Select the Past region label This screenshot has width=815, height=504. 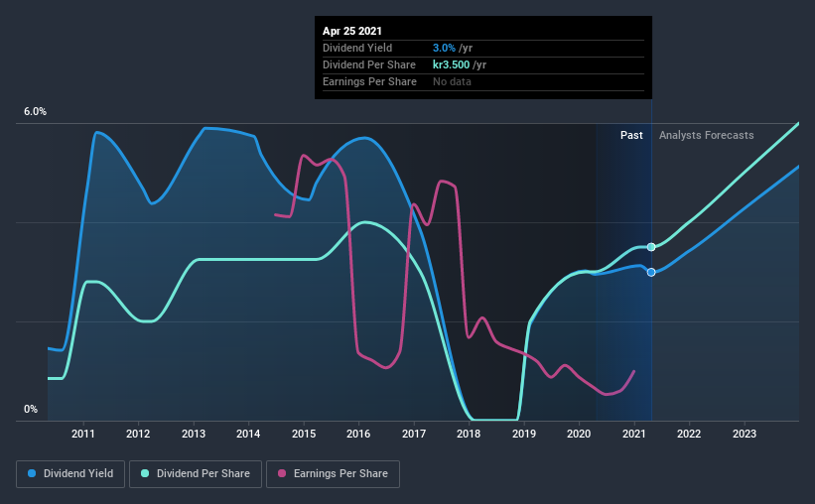pyautogui.click(x=631, y=135)
